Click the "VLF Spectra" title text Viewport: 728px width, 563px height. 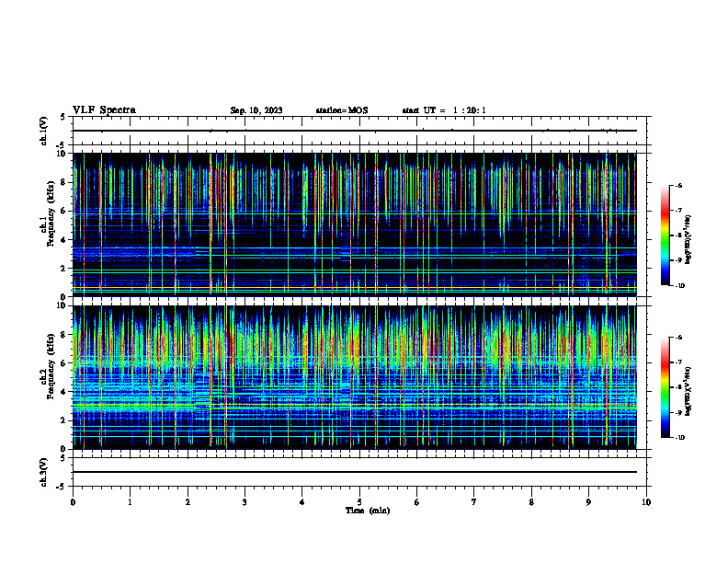click(x=104, y=110)
